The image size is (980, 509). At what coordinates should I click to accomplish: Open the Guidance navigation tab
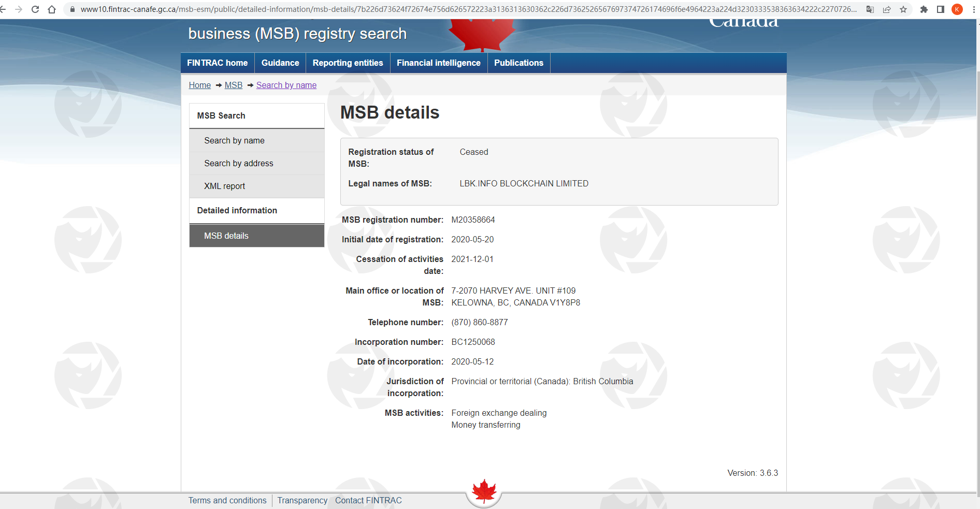point(280,63)
